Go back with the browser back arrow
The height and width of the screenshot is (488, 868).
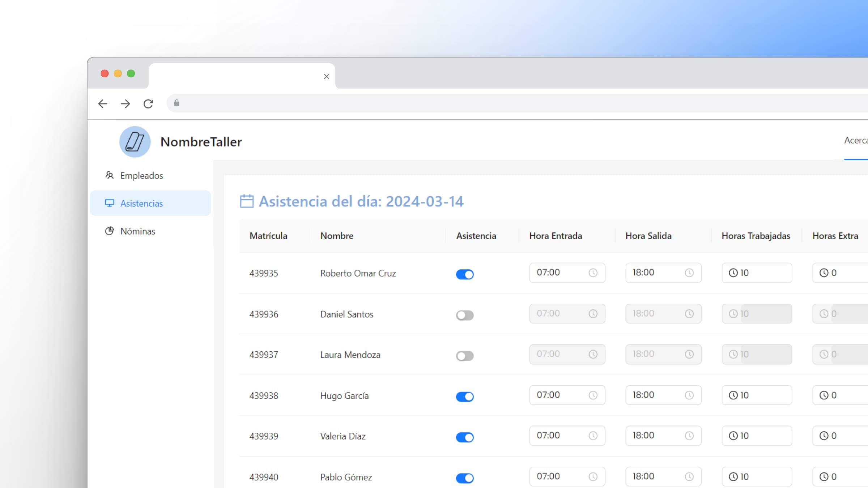pyautogui.click(x=103, y=104)
